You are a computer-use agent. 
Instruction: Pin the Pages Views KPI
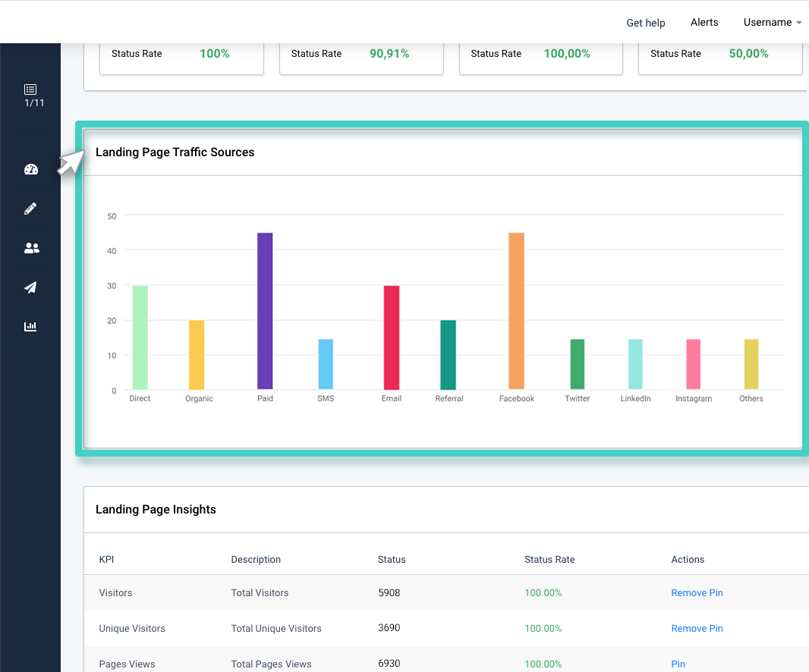(678, 664)
